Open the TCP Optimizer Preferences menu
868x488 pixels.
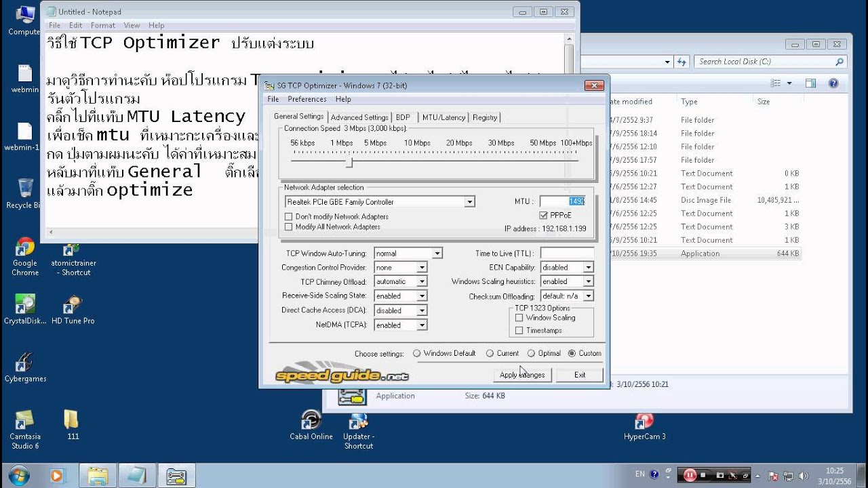(x=307, y=99)
